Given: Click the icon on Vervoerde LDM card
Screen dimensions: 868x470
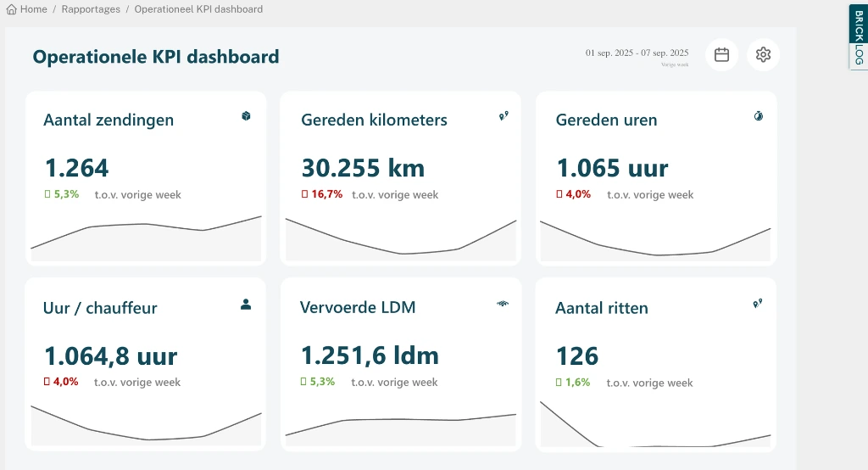Looking at the screenshot, I should [503, 304].
